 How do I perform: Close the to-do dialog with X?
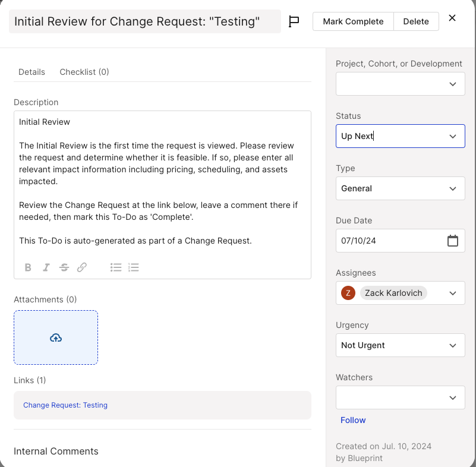452,18
